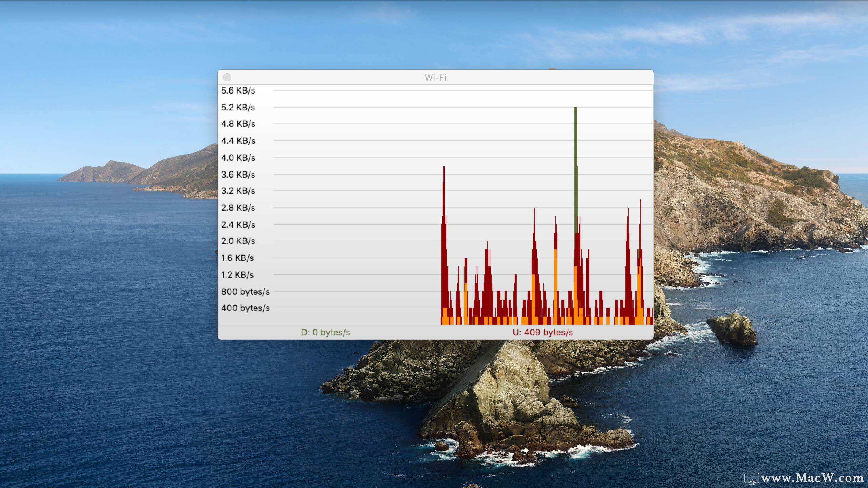
Task: Click the 1.2 KB/s axis label
Action: click(x=237, y=275)
